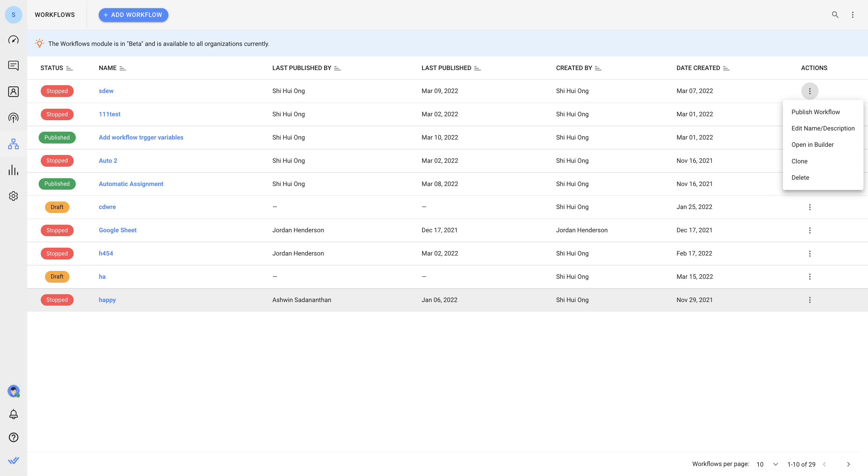The height and width of the screenshot is (476, 868).
Task: Click CREATED BY column filter icon
Action: [597, 67]
